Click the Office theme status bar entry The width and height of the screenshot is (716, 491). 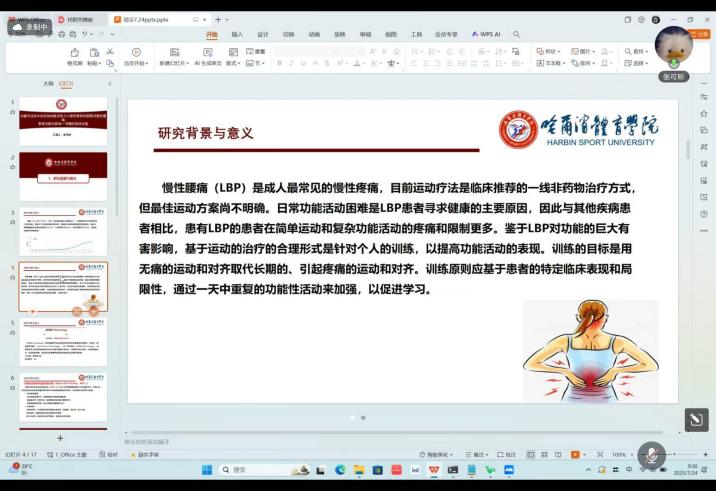click(67, 454)
